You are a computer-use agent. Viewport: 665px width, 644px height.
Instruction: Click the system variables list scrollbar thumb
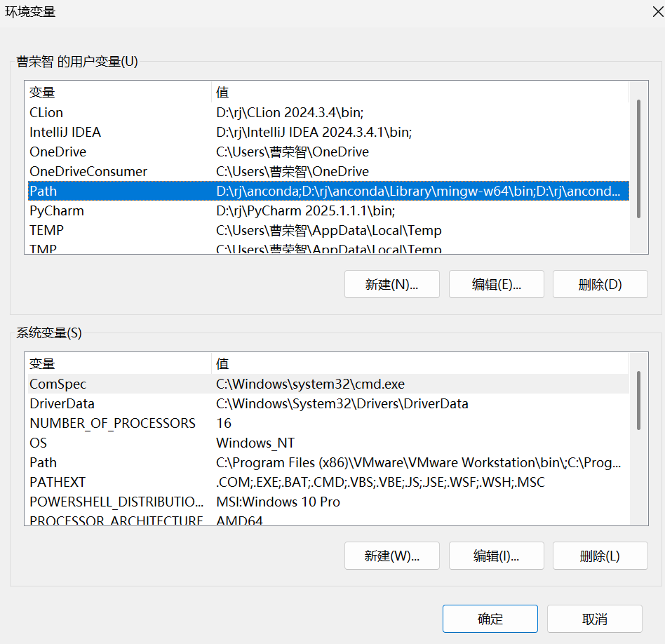tap(638, 401)
